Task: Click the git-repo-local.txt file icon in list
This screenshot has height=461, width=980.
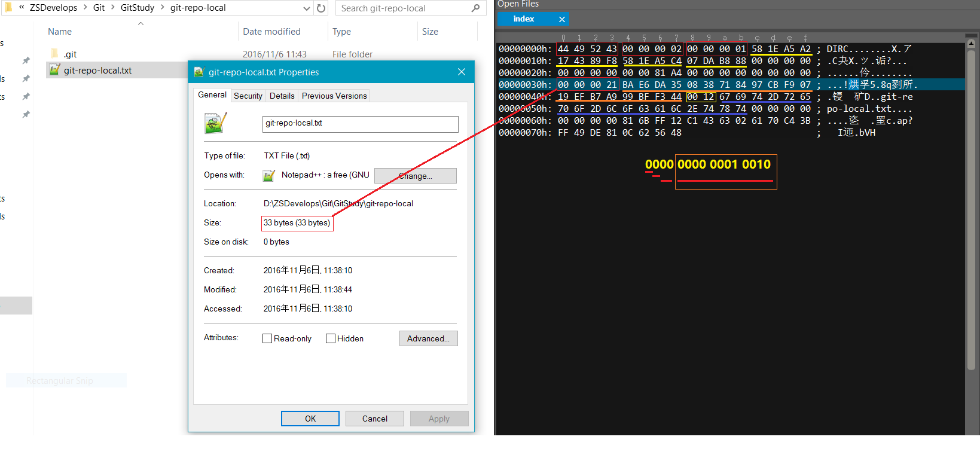Action: point(54,70)
